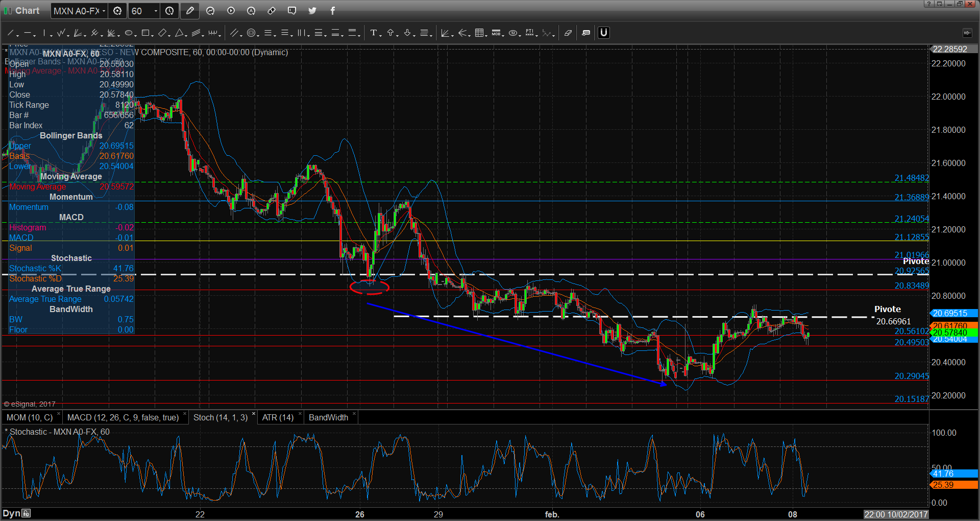Close the MOM (10, C) tab
Image resolution: width=980 pixels, height=521 pixels.
[x=58, y=414]
